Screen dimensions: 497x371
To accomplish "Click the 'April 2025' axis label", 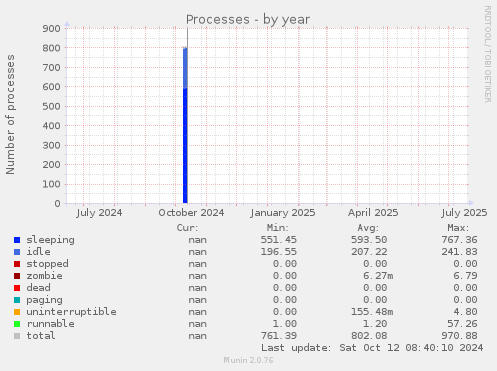I will click(373, 213).
